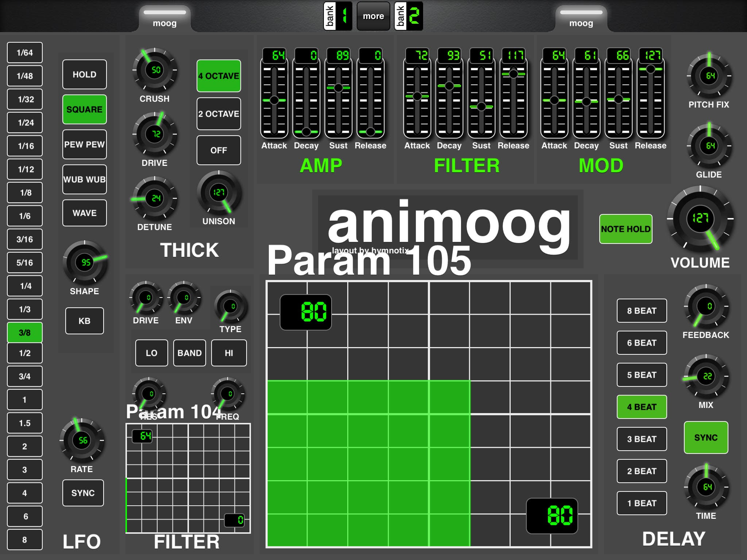Click the small Param 104 XY pad

click(x=188, y=478)
